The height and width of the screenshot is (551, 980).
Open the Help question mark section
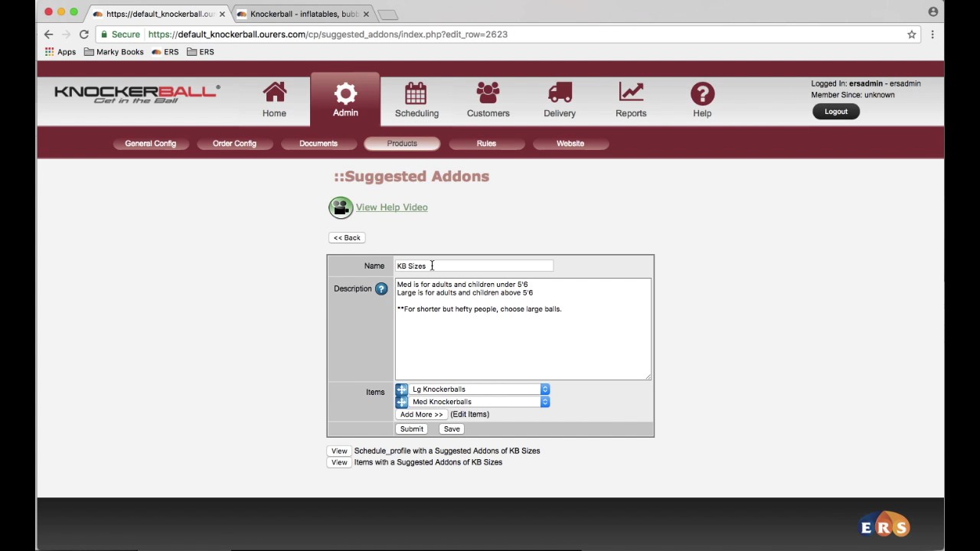pos(702,100)
